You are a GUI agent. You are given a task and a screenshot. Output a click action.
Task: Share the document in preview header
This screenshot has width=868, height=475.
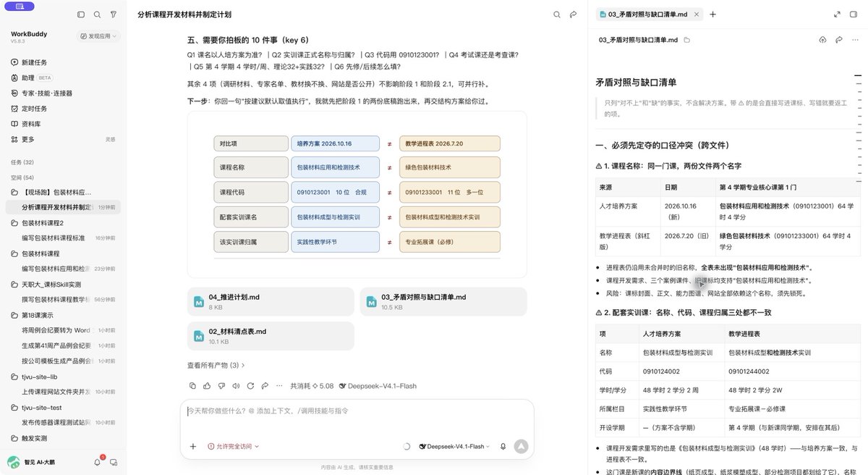(838, 40)
